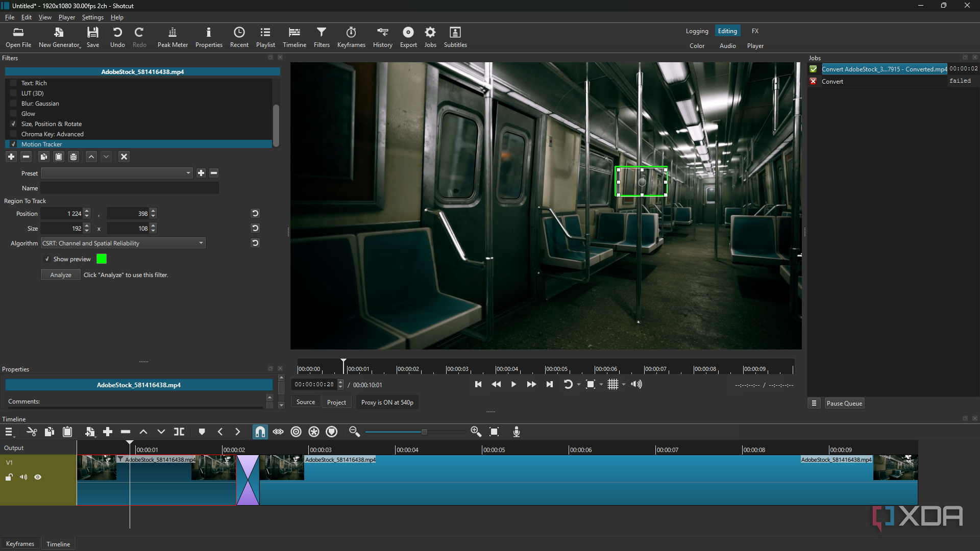980x551 pixels.
Task: Click the record audio microphone icon
Action: (517, 432)
